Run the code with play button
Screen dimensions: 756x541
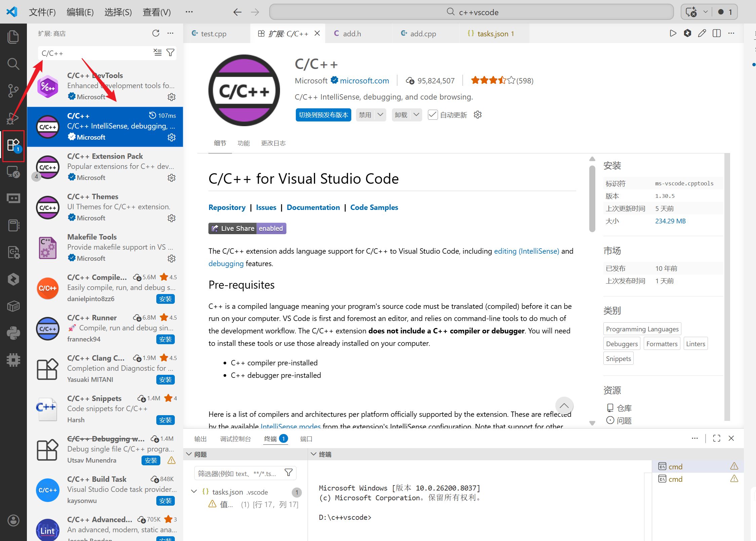673,33
